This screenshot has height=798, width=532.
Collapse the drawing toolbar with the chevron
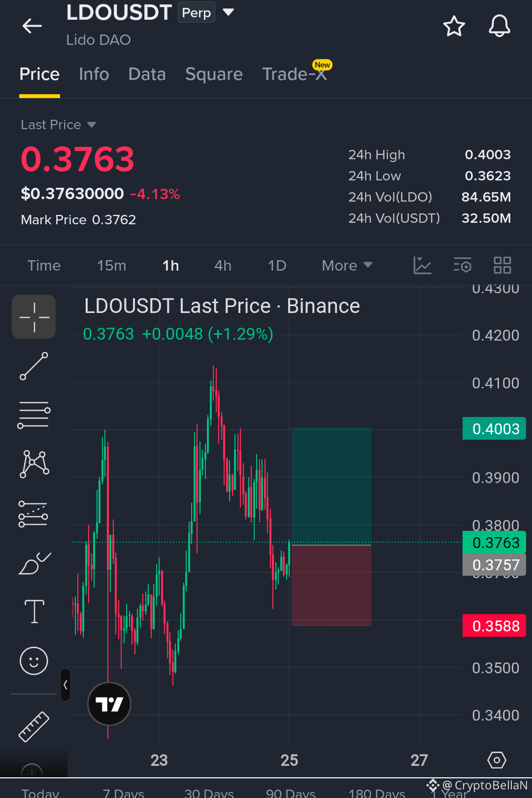(x=66, y=685)
